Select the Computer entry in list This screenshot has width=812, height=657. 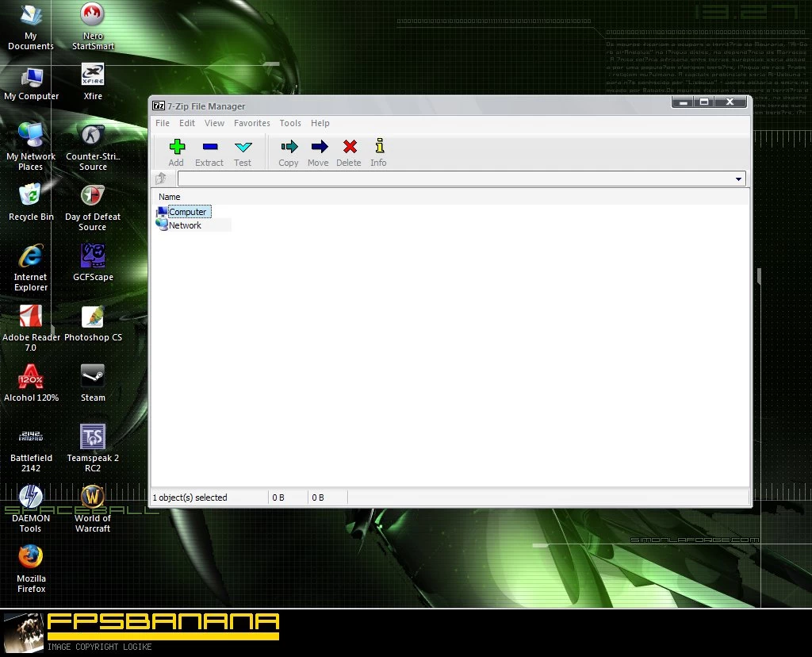(183, 211)
